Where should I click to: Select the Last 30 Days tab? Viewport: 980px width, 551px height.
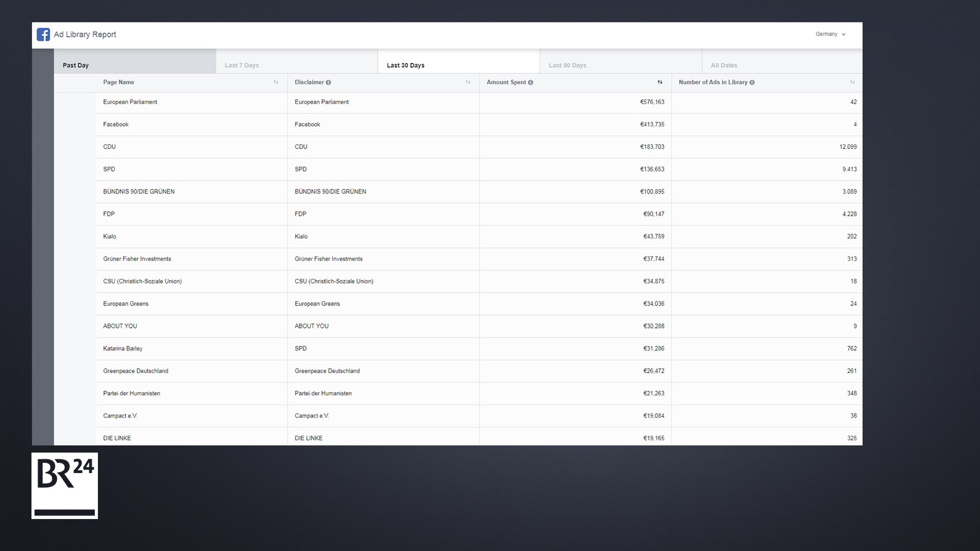459,61
